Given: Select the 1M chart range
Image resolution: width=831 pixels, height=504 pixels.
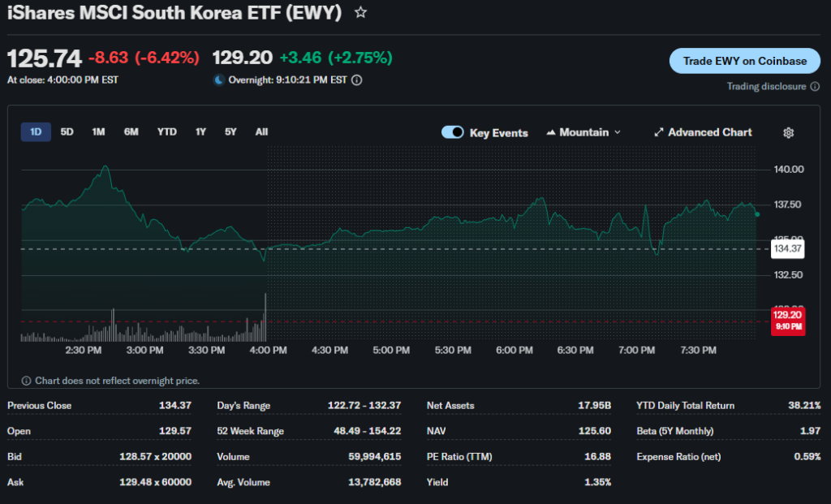Looking at the screenshot, I should (98, 132).
